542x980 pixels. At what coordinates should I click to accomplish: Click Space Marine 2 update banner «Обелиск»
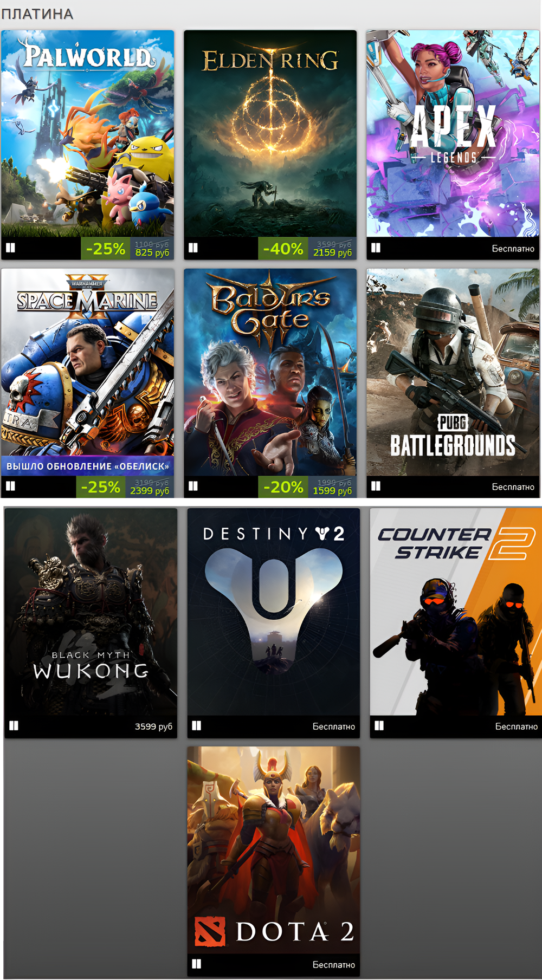tap(88, 466)
